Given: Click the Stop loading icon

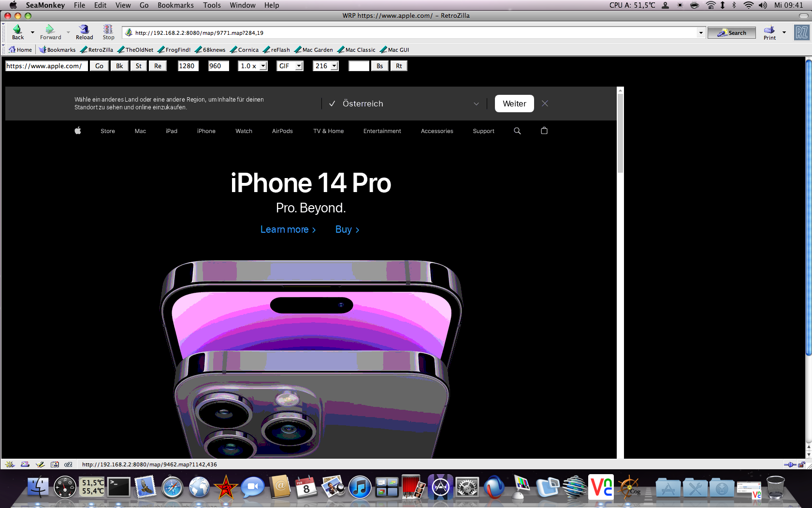Looking at the screenshot, I should coord(108,32).
